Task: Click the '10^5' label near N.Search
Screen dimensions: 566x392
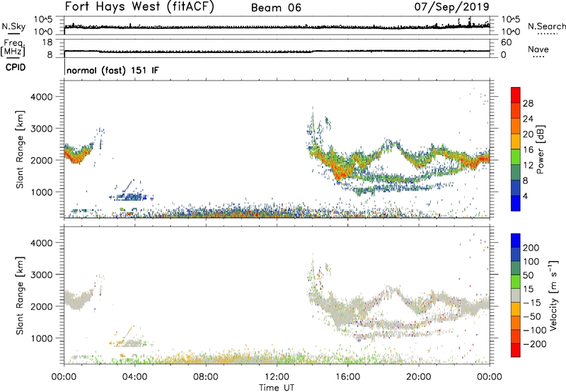Action: pos(510,20)
